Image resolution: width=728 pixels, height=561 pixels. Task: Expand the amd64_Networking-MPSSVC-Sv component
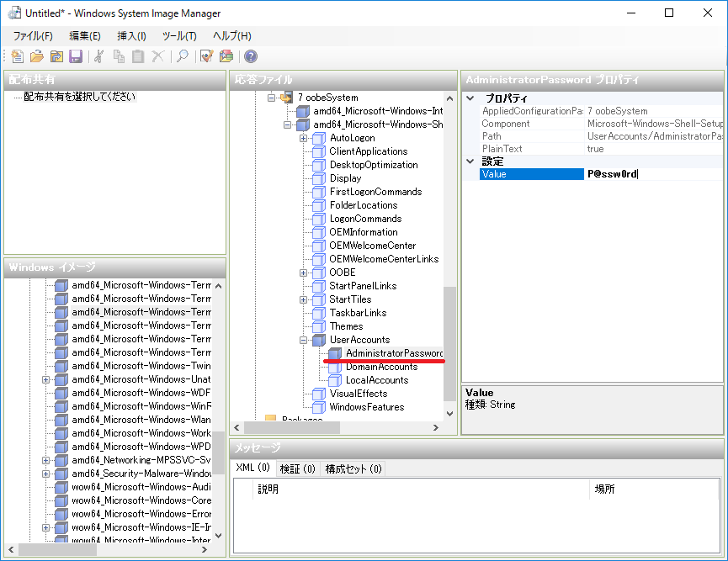[45, 460]
